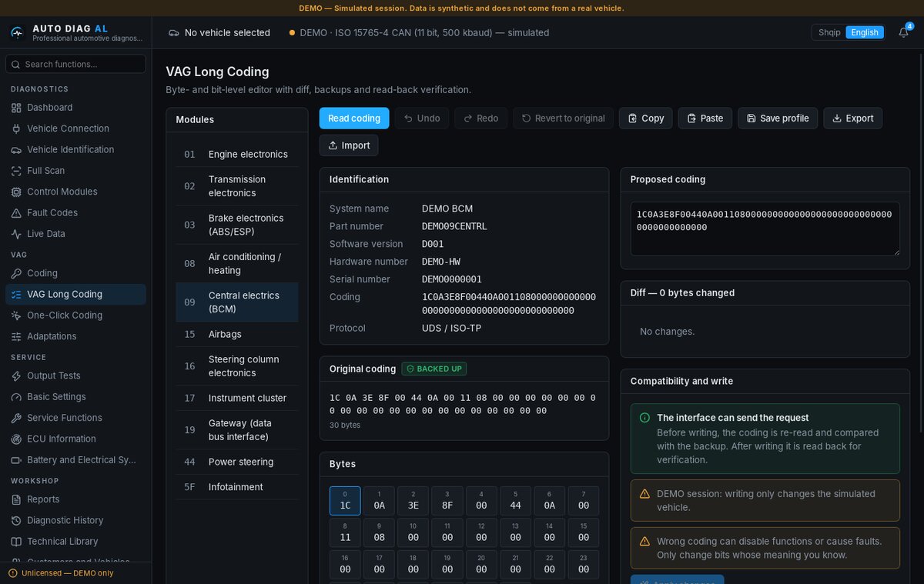Click the Redo button
Screen dimensions: 924x584
point(481,118)
